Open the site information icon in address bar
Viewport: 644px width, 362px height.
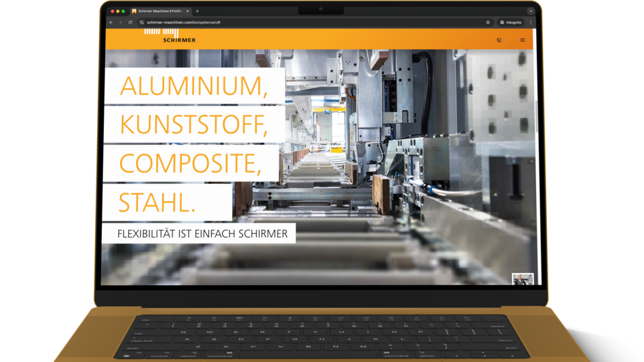[142, 22]
